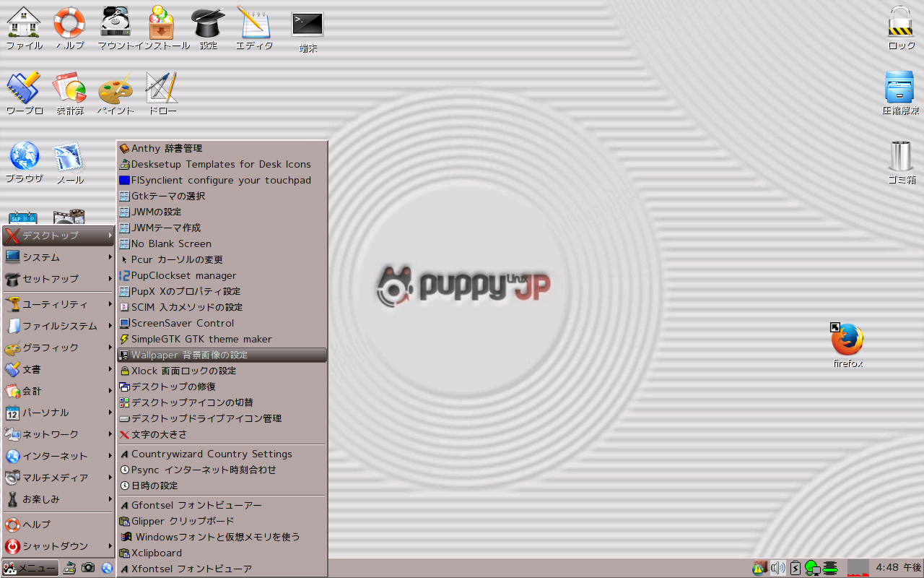
Task: Open SCIM 入力メソッドの設定
Action: pos(222,307)
